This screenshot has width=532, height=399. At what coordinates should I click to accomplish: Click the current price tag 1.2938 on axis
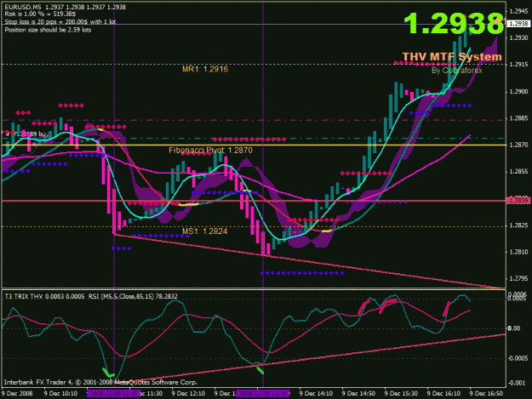518,24
